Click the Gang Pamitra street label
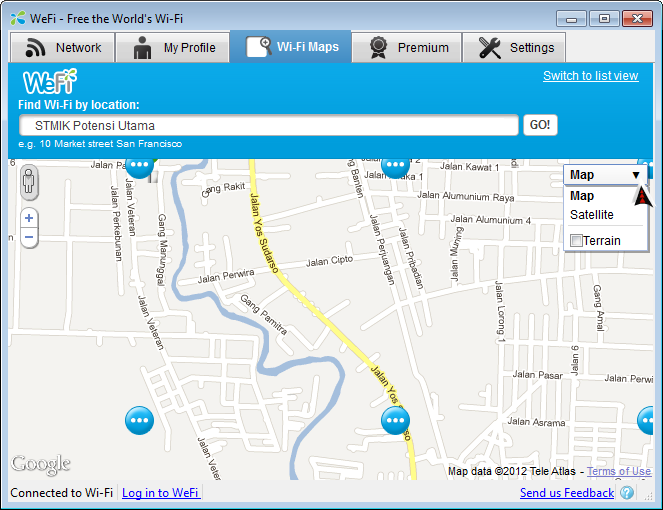This screenshot has height=510, width=663. pyautogui.click(x=264, y=314)
